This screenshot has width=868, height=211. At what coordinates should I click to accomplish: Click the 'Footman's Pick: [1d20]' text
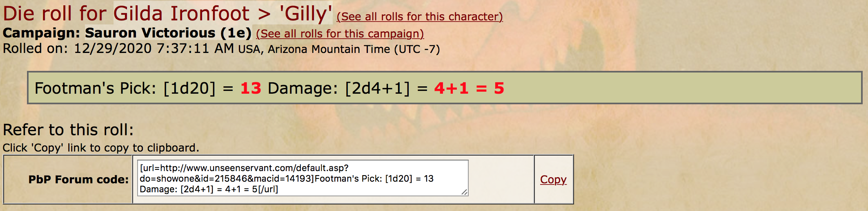pyautogui.click(x=125, y=88)
